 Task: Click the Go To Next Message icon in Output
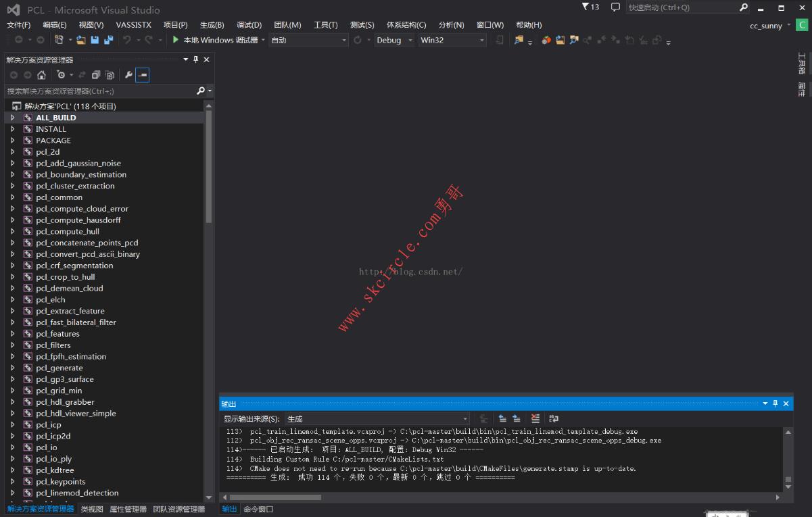coord(517,419)
